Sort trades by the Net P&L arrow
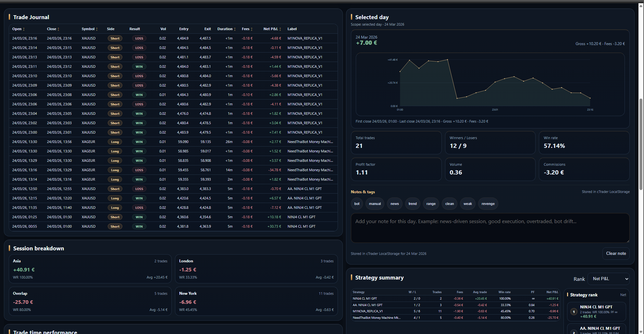 coord(280,29)
